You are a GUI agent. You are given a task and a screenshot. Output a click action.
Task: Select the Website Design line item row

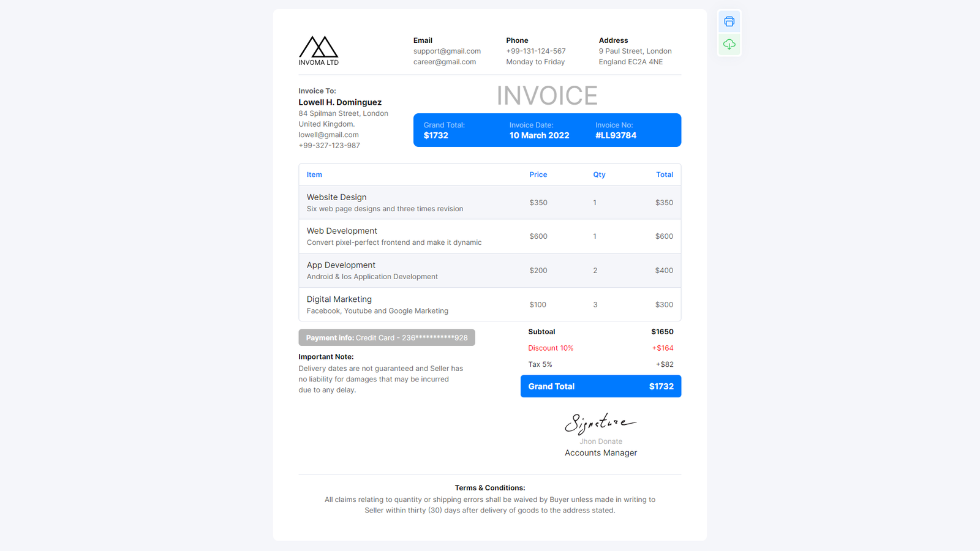tap(489, 202)
